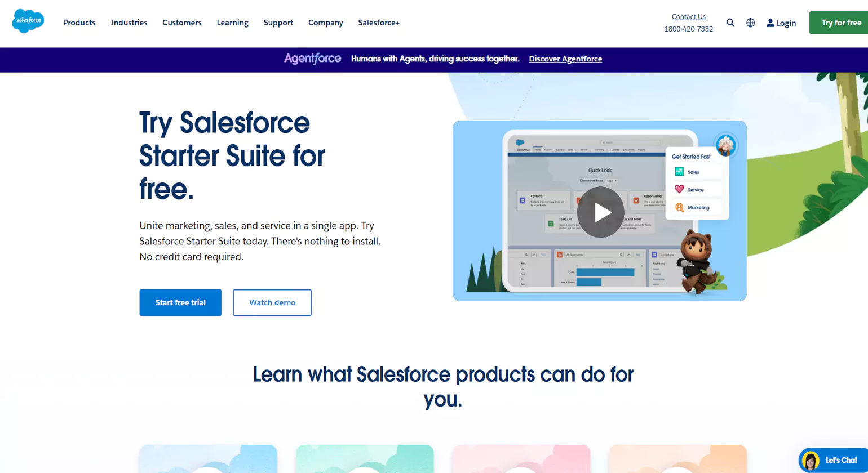Select the Marketing icon under Get Started Fast
The width and height of the screenshot is (868, 473).
[680, 207]
